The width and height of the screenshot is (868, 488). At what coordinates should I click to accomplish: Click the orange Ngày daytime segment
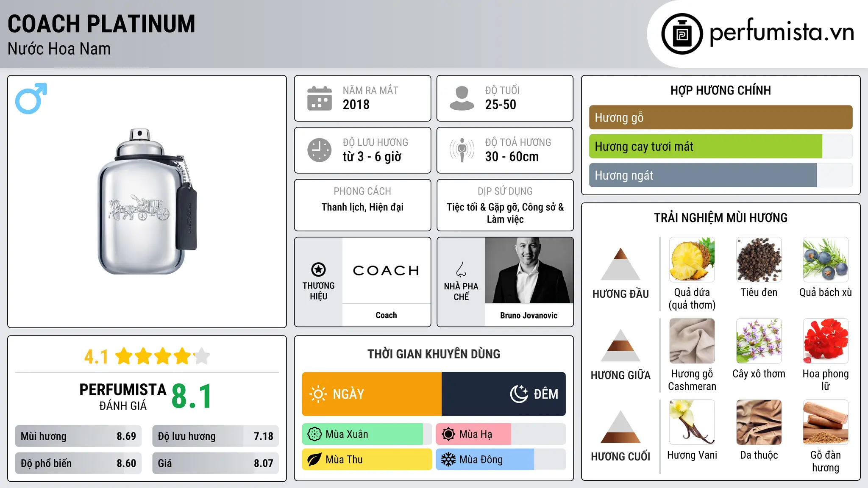click(x=372, y=394)
